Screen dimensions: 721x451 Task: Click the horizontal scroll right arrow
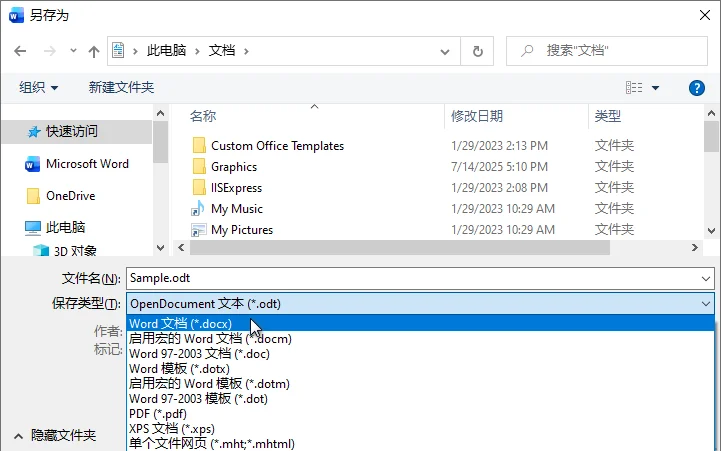pyautogui.click(x=695, y=248)
